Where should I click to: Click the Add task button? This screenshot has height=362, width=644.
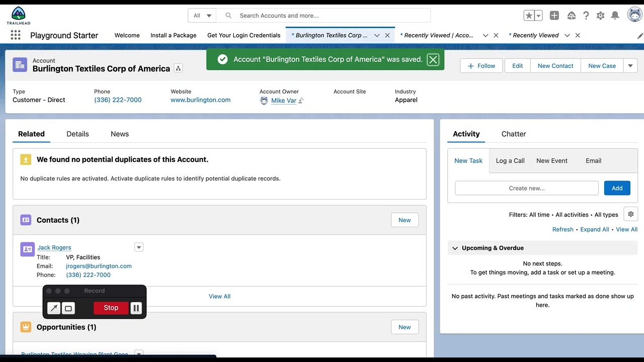point(617,188)
